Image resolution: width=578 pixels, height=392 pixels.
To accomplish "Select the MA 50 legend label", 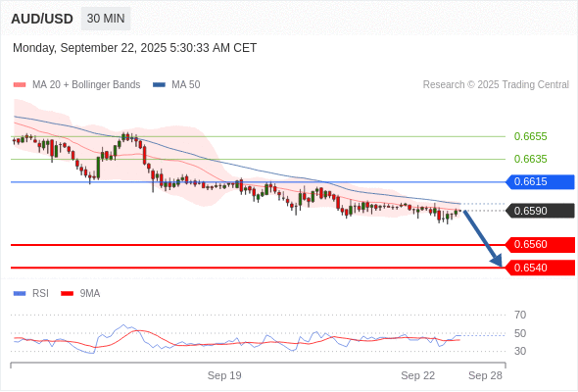I will 186,85.
